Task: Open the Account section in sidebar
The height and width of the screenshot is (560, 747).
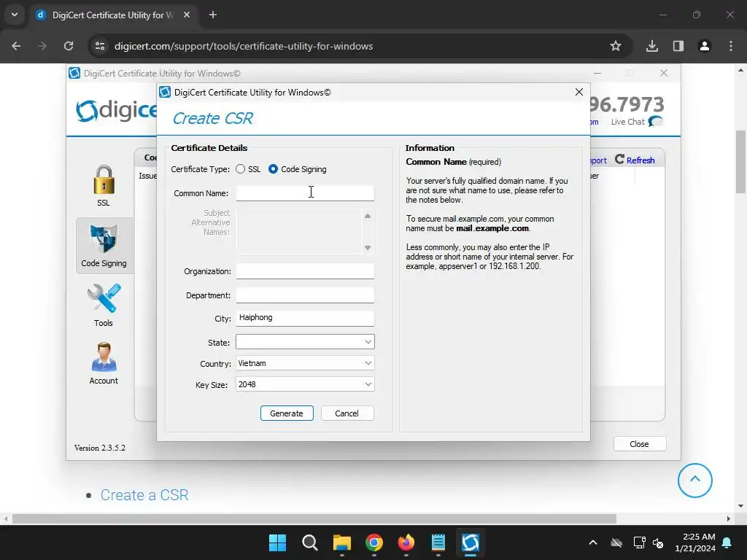Action: [104, 364]
